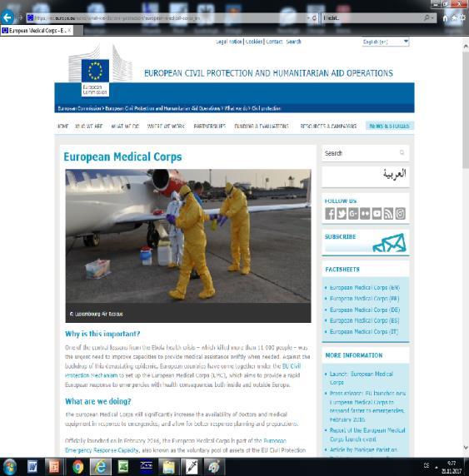Click the magnifier icon in site search box
469x476 pixels.
pyautogui.click(x=402, y=152)
